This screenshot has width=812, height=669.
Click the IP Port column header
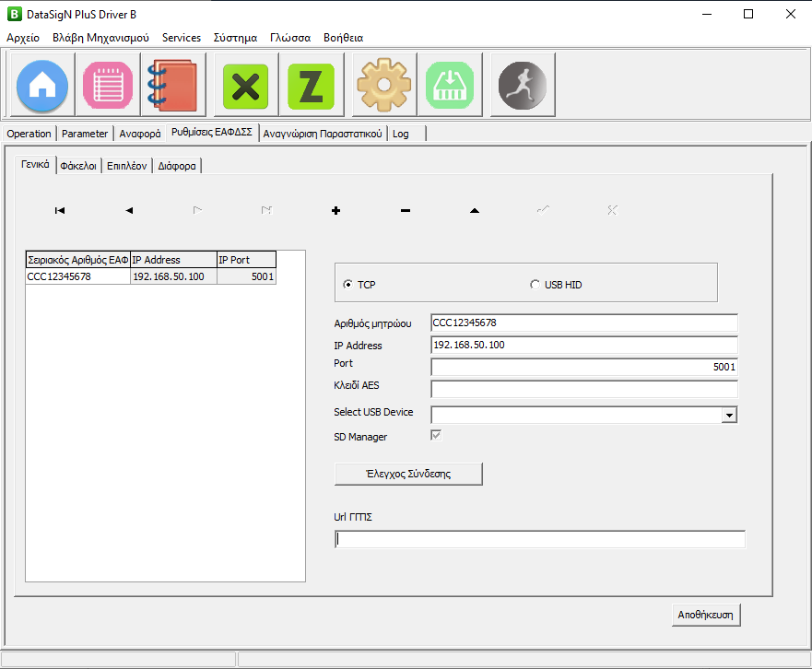click(x=246, y=260)
